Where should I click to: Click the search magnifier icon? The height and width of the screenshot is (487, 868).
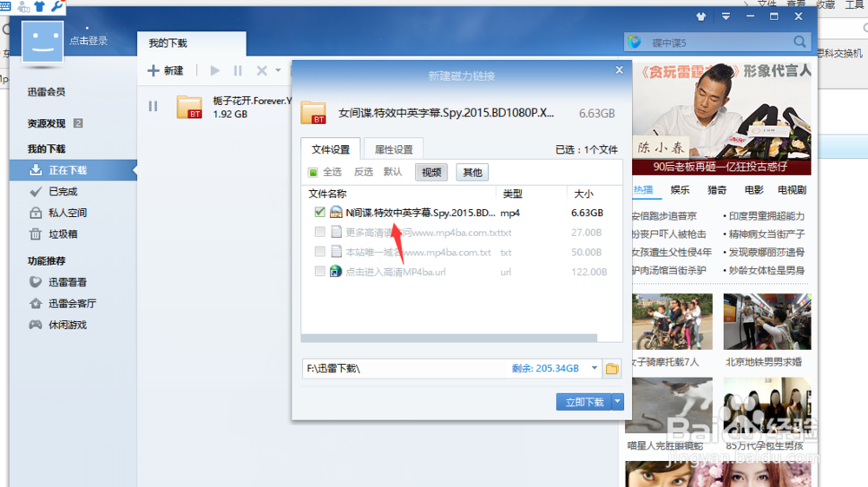(799, 42)
